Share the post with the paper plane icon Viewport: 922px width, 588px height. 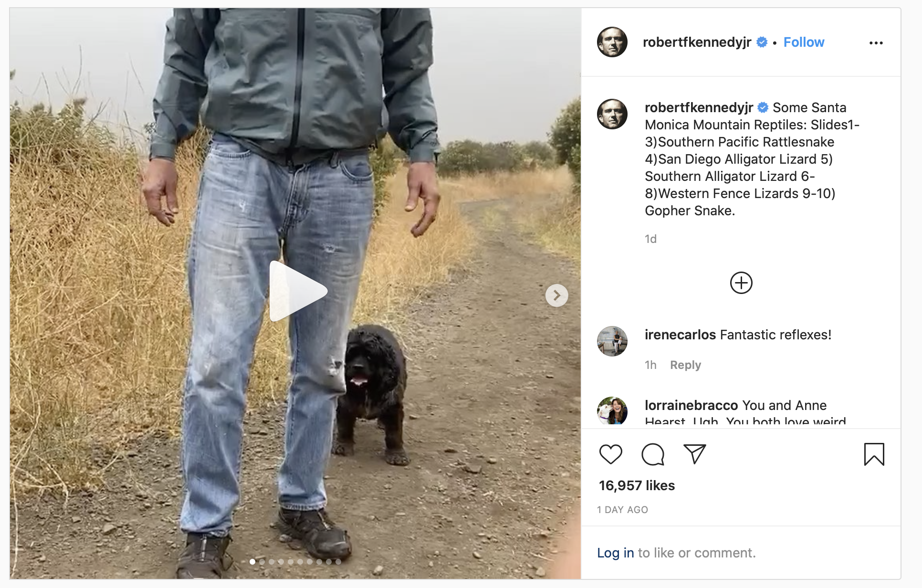pyautogui.click(x=694, y=454)
